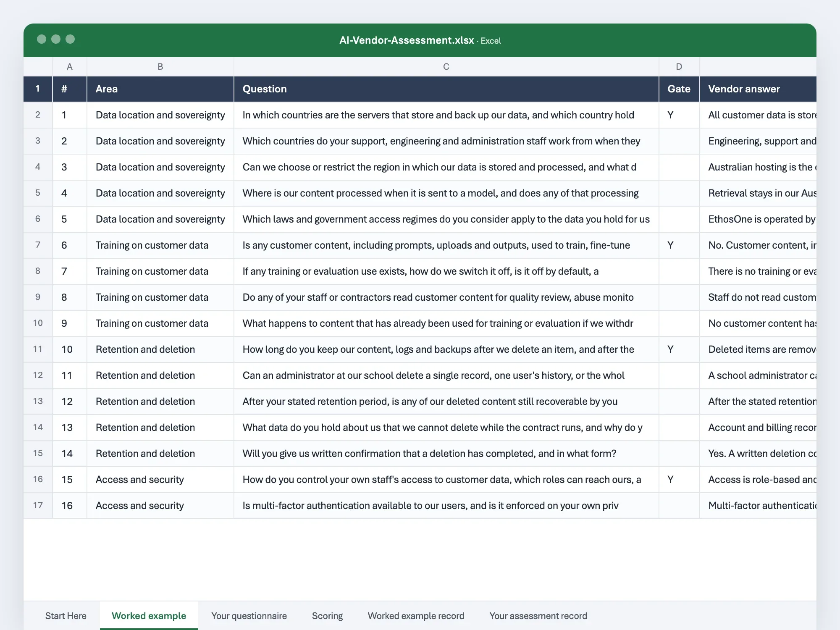Select row header 2

tap(38, 115)
